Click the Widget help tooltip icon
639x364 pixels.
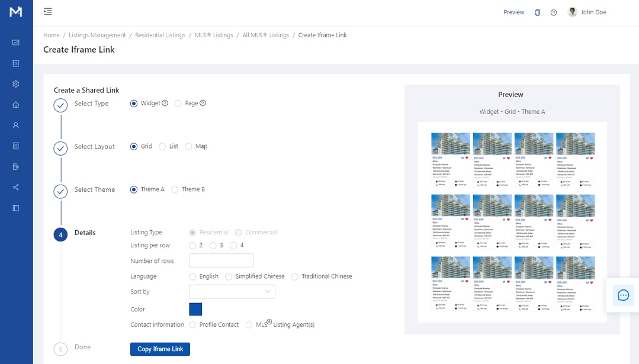coord(165,103)
